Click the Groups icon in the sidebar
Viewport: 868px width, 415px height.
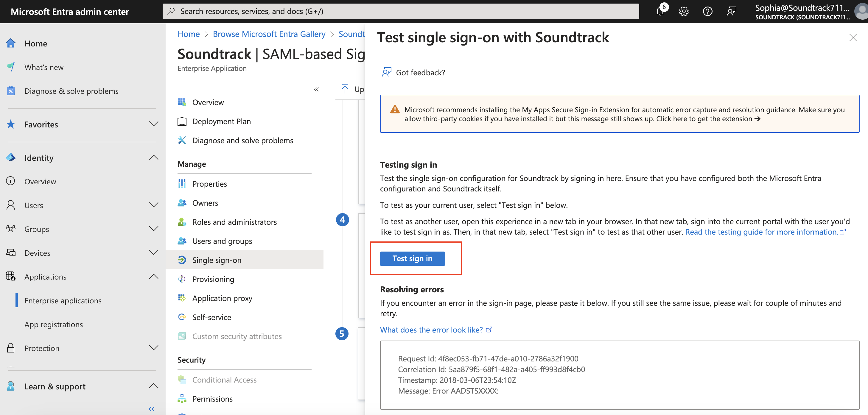(11, 229)
